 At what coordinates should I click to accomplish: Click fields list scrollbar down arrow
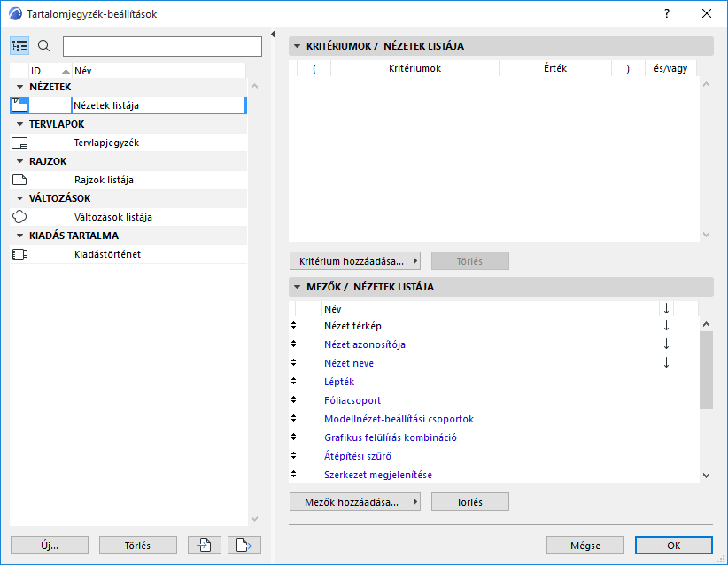706,476
